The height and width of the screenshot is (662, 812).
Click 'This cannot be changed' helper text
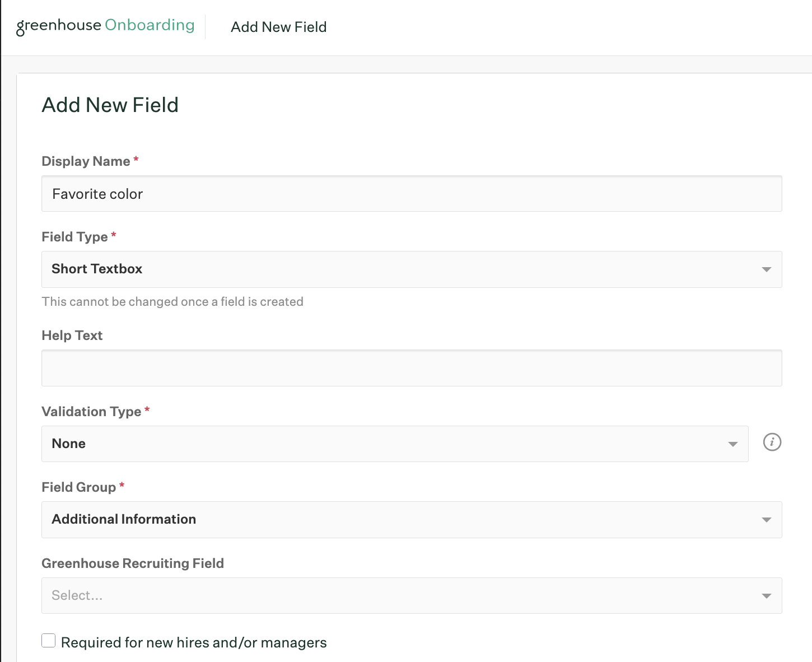pyautogui.click(x=172, y=302)
